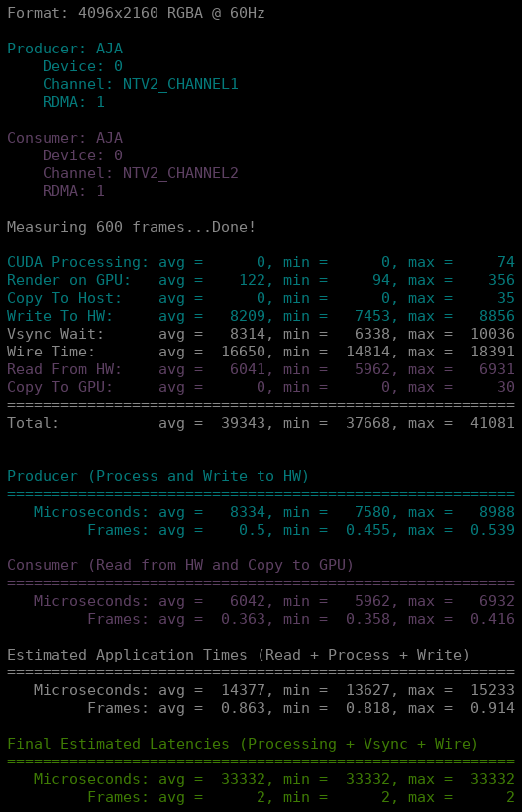
Task: Click the 'Copy To GPU:' label
Action: [60, 387]
